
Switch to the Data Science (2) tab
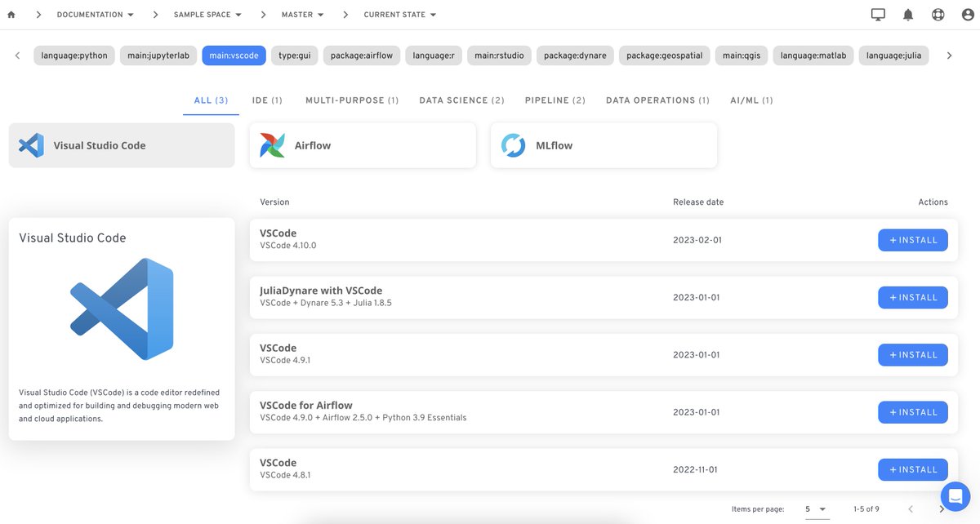(x=461, y=100)
